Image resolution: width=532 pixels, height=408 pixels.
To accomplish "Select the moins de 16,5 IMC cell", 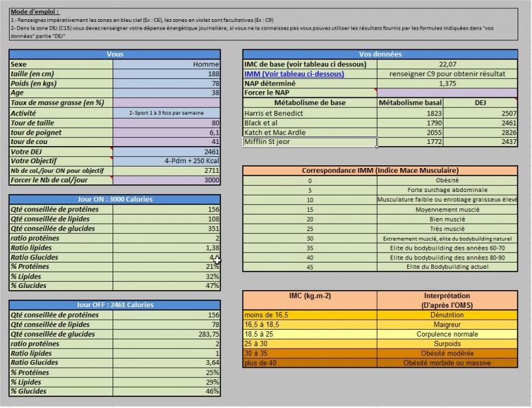I will 310,315.
